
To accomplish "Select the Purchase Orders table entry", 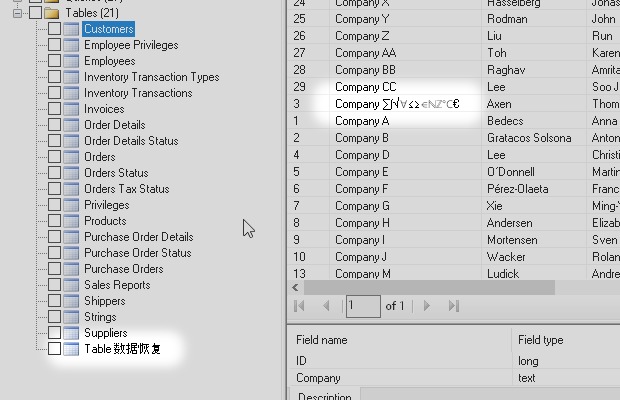I will click(x=124, y=269).
